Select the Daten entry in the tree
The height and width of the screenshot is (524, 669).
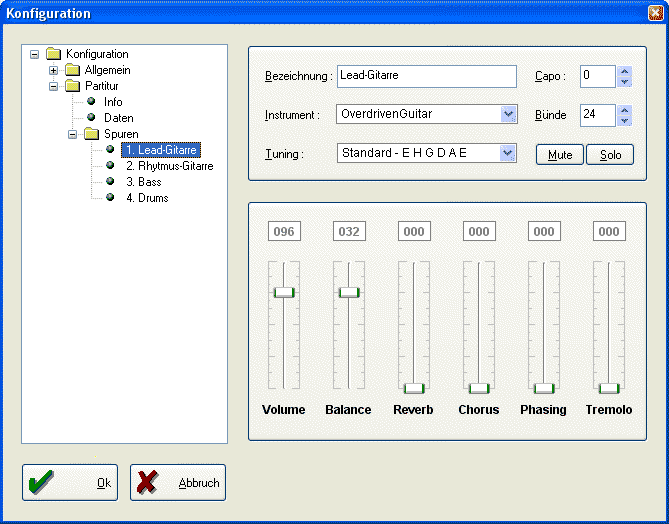118,118
